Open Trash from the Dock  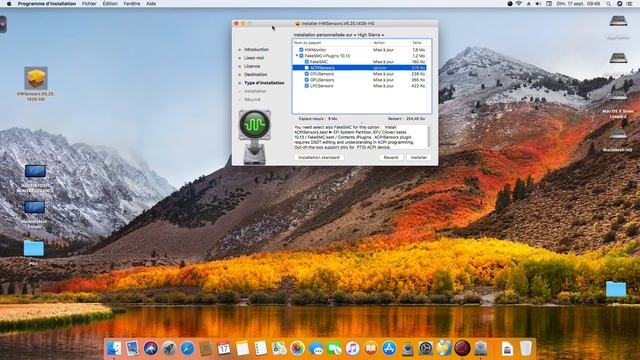[x=526, y=348]
